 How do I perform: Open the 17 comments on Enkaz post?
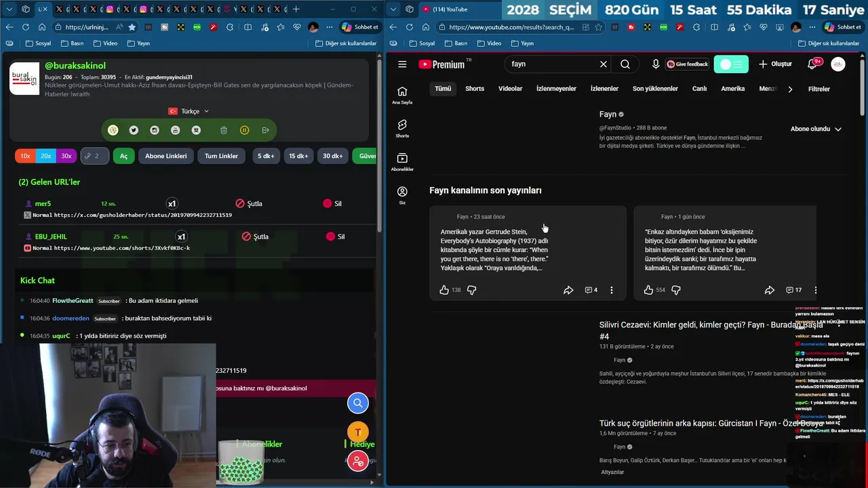pos(794,290)
